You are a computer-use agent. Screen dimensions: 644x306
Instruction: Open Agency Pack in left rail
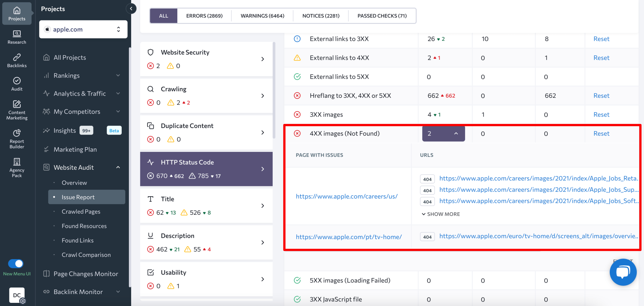(17, 168)
